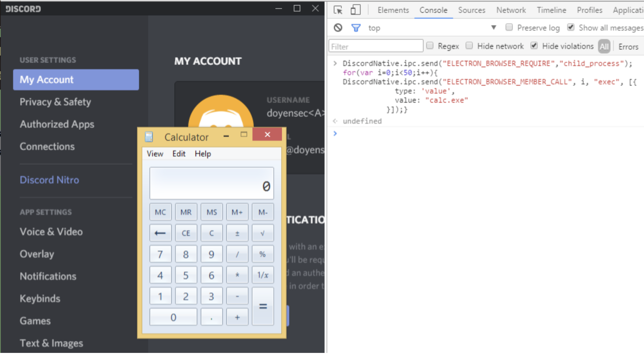This screenshot has width=644, height=354.
Task: Select the Errors log level filter
Action: (x=628, y=47)
